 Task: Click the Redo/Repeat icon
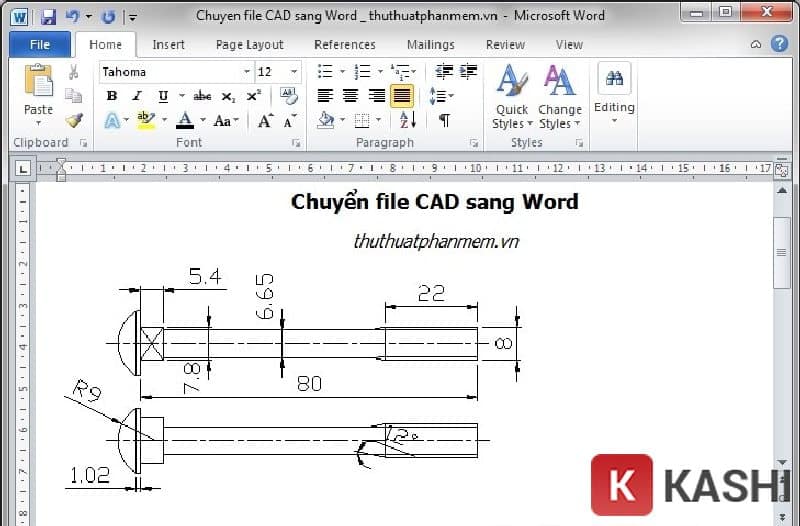[x=108, y=17]
